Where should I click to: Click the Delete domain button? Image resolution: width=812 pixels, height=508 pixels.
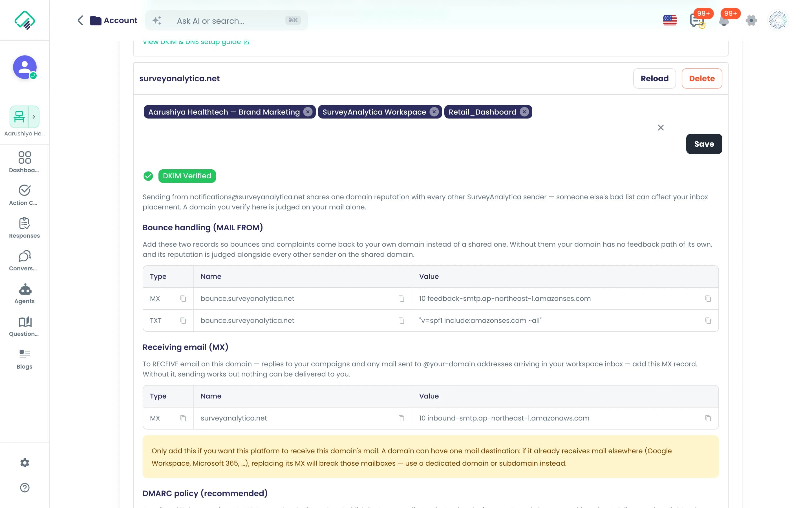coord(701,78)
